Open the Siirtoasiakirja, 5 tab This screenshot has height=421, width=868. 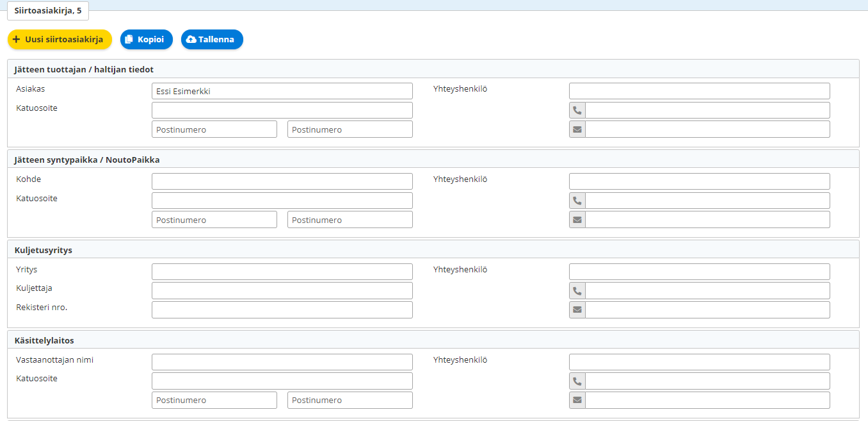[x=48, y=11]
